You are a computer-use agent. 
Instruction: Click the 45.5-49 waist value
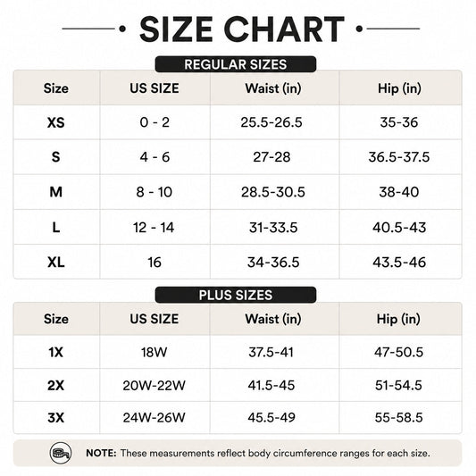271,417
